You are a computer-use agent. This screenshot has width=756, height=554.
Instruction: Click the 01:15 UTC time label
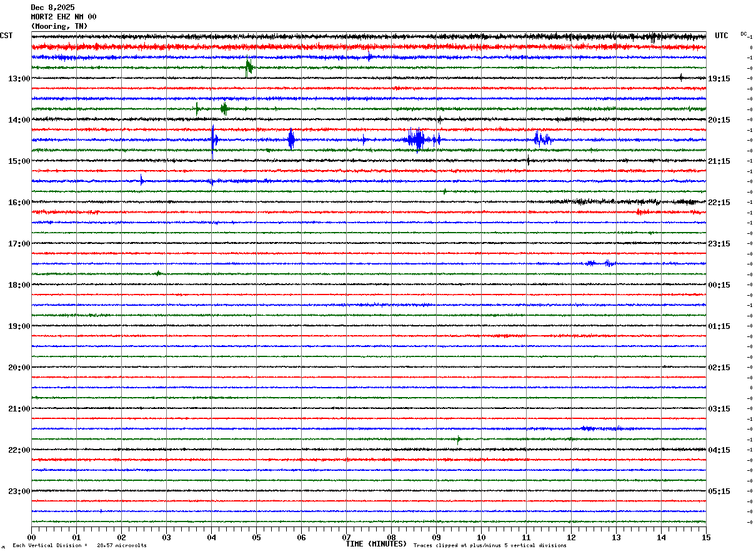719,326
